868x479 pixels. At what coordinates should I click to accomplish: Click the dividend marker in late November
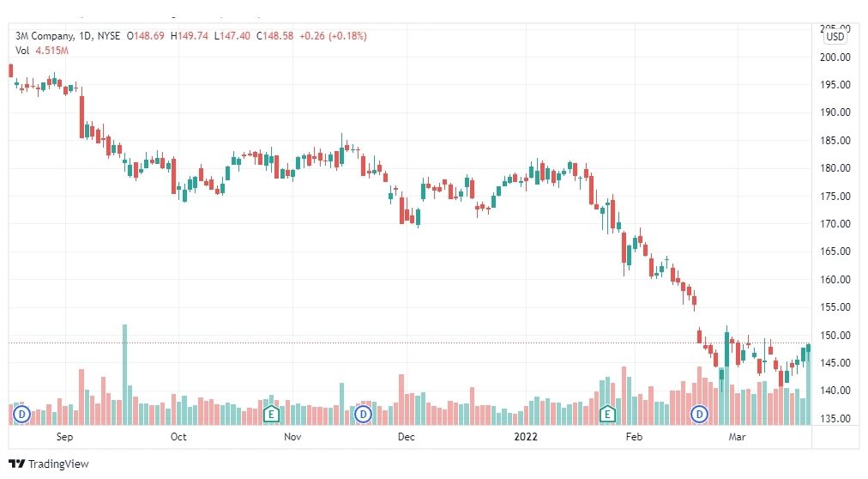pos(363,415)
